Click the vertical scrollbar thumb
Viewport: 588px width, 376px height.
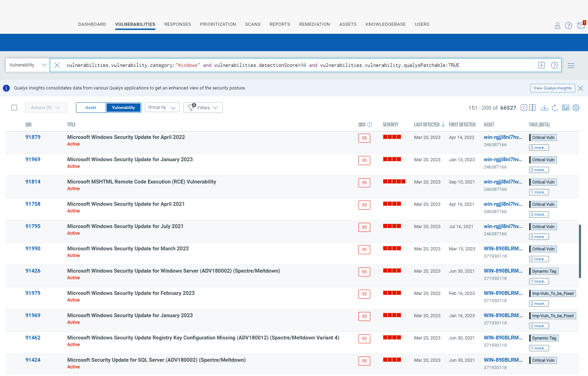[x=580, y=251]
